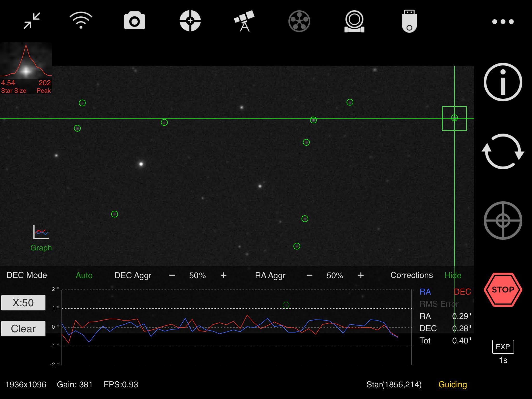Select the boxed guide star
The width and height of the screenshot is (532, 399).
click(x=454, y=118)
